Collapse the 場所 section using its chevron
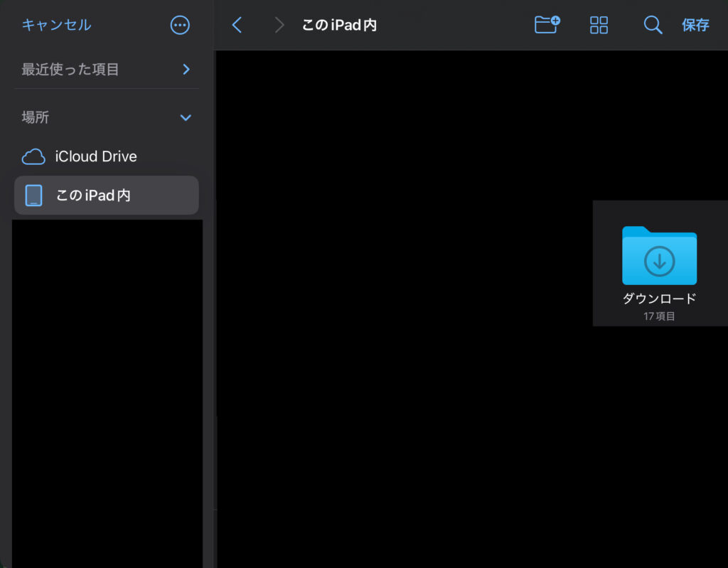 [x=186, y=117]
